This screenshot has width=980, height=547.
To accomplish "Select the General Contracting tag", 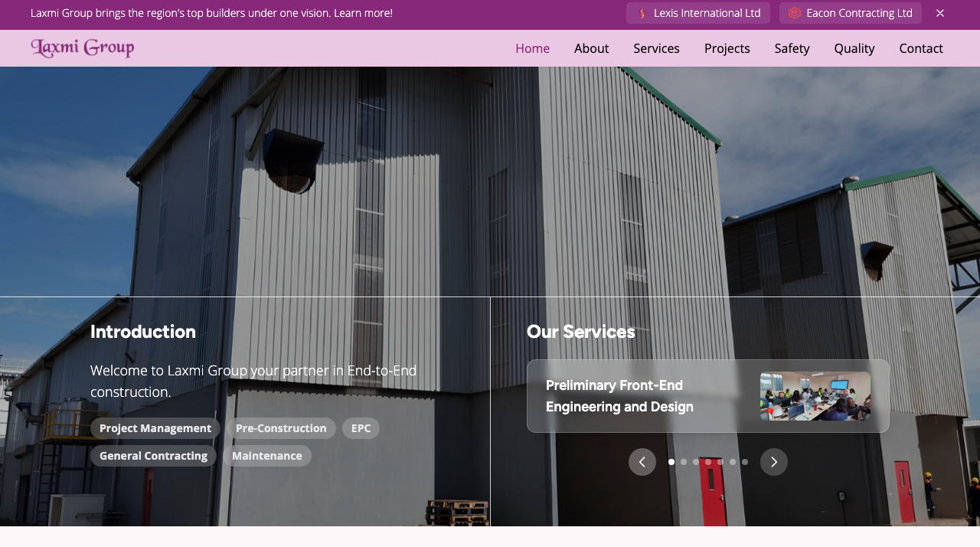I will [153, 456].
